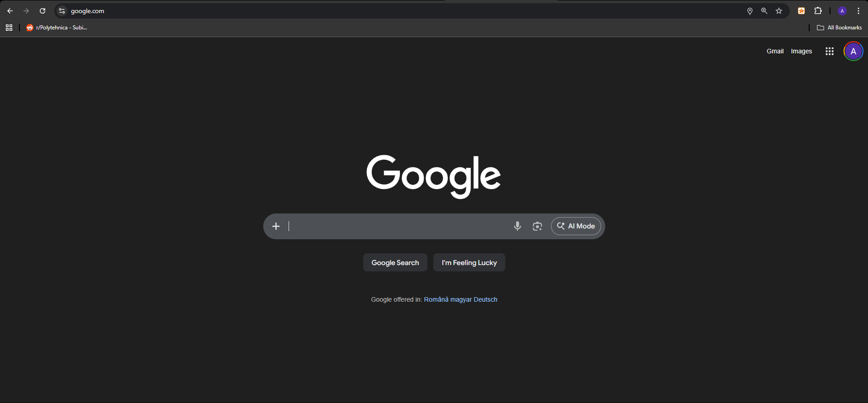Open the Gmail link
Image resolution: width=868 pixels, height=403 pixels.
775,51
